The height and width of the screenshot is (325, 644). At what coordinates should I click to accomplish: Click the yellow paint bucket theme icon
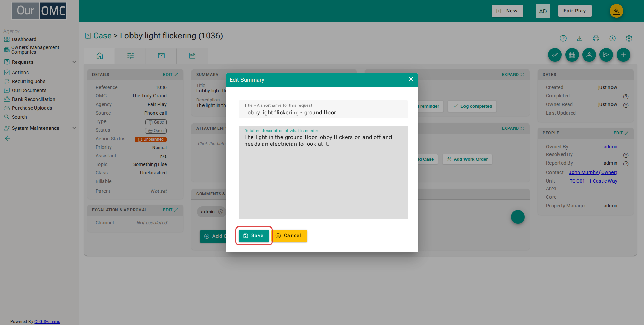(616, 11)
